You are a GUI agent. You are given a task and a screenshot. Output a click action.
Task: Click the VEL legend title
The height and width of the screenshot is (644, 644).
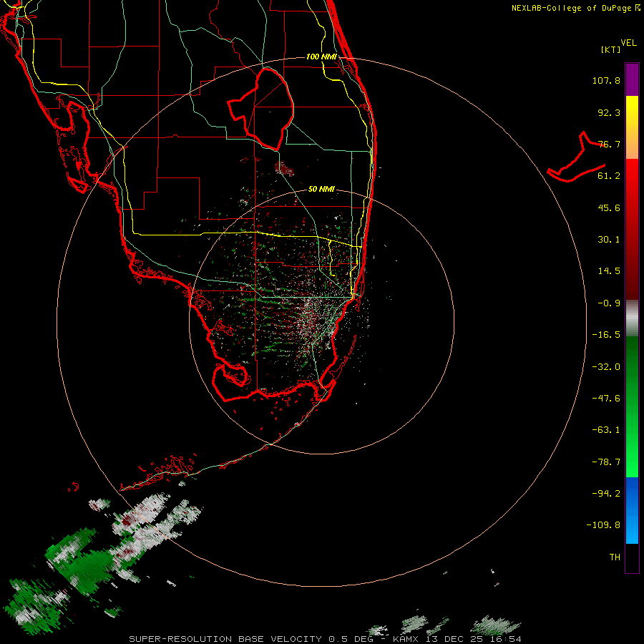[x=628, y=43]
